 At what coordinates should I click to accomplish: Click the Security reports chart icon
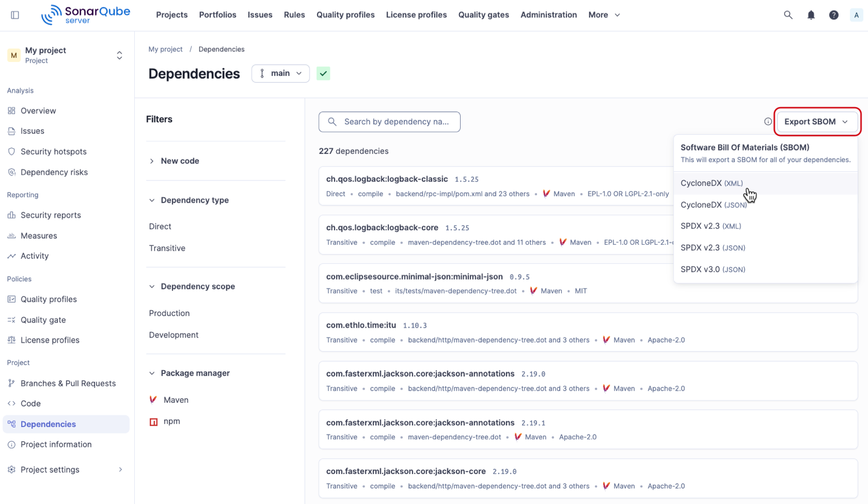[x=12, y=215]
